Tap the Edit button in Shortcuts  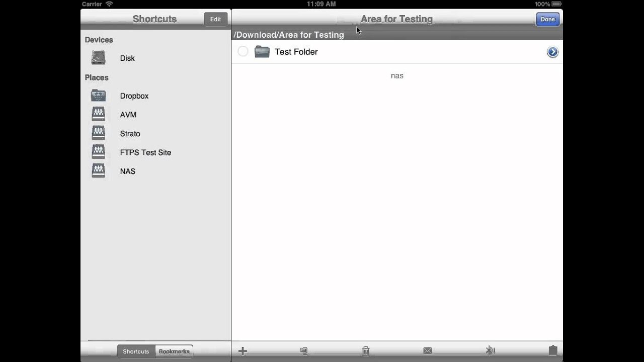pyautogui.click(x=215, y=19)
